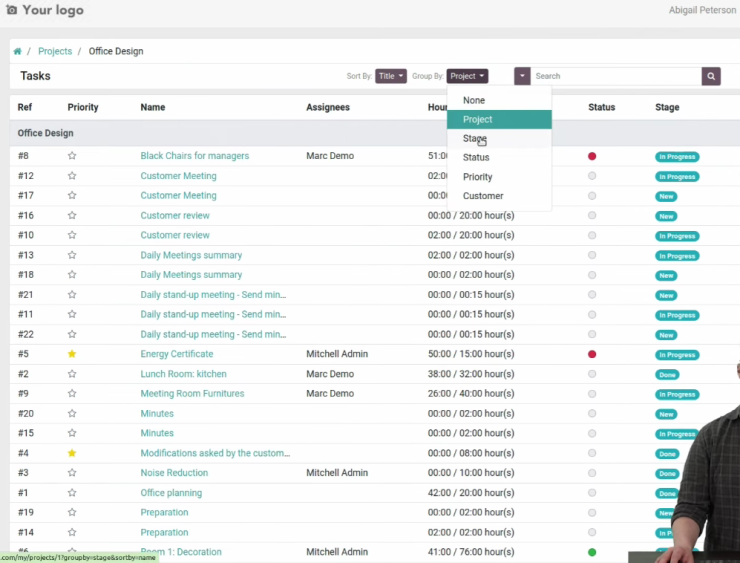Viewport: 740px width, 563px height.
Task: Toggle priority star on task #12
Action: [72, 176]
